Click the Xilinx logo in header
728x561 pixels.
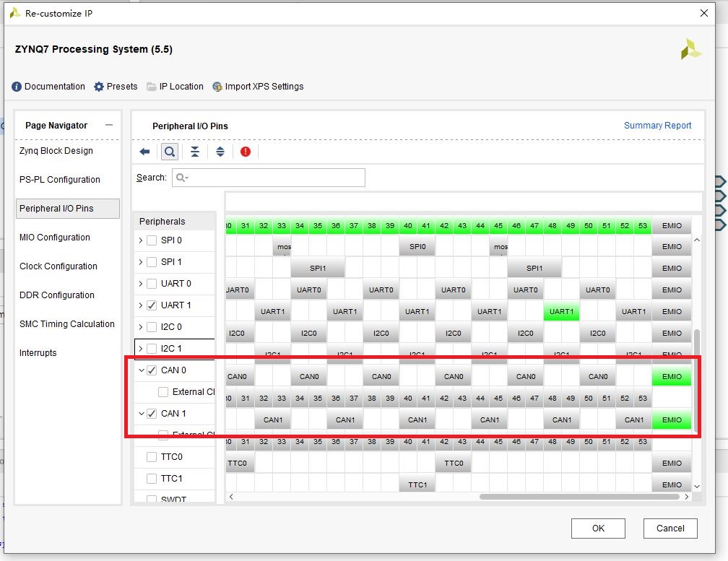point(691,50)
